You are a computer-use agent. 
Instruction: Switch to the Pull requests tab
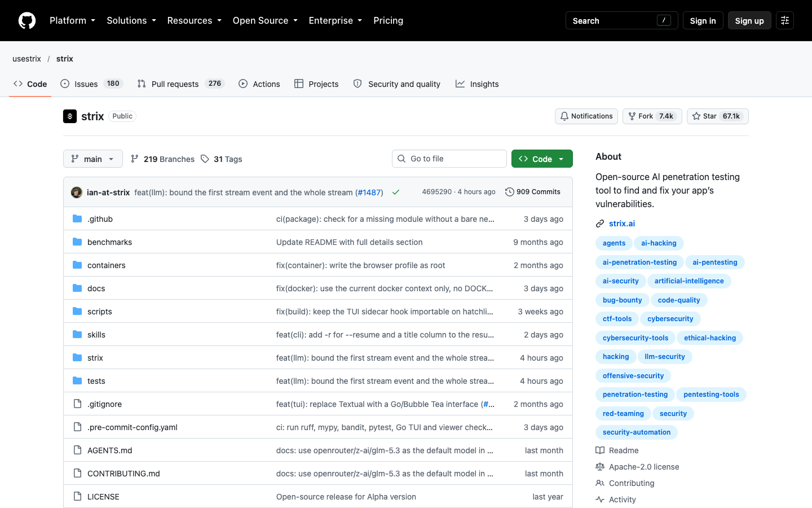click(180, 84)
